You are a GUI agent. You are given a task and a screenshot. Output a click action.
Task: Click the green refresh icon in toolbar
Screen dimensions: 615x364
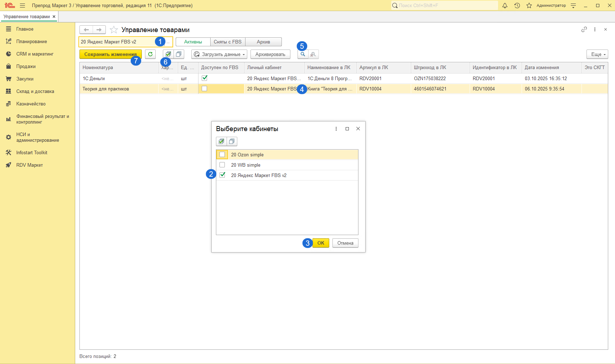click(x=150, y=54)
